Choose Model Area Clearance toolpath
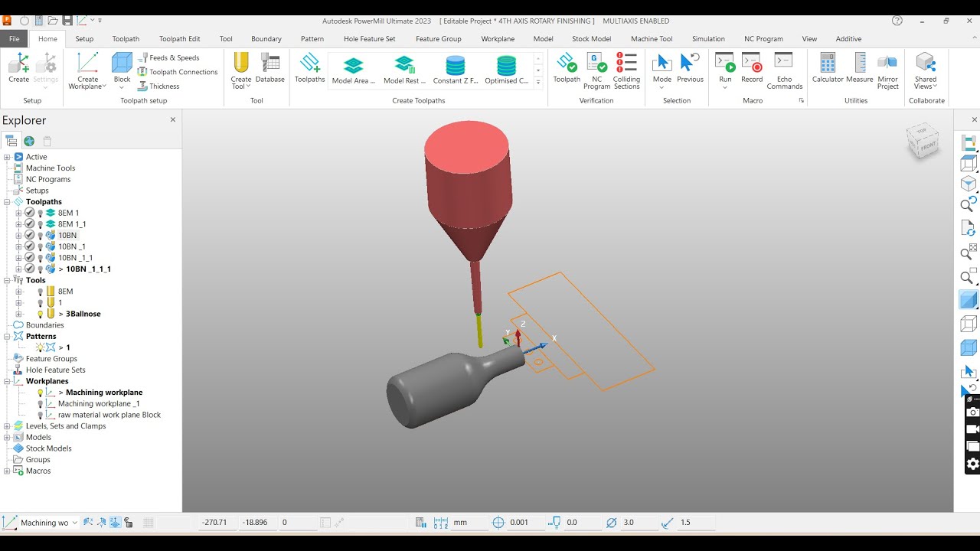 click(x=353, y=70)
